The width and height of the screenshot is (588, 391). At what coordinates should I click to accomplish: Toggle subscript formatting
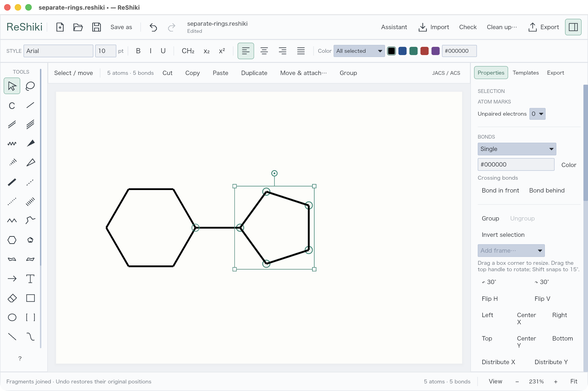point(206,51)
